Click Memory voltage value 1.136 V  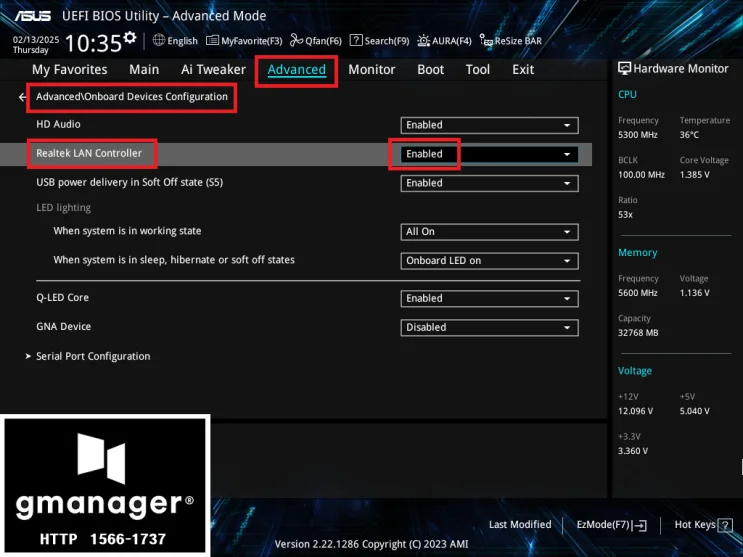pos(695,293)
